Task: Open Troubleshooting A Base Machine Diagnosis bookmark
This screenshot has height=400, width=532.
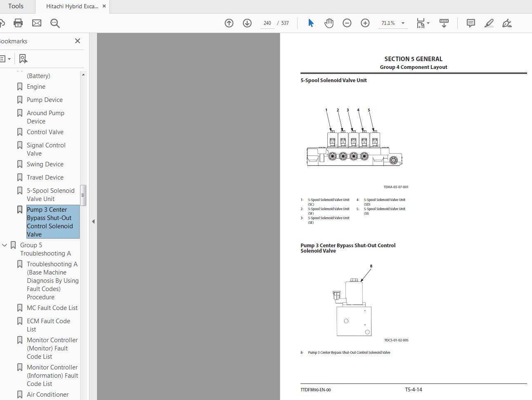Action: [53, 281]
